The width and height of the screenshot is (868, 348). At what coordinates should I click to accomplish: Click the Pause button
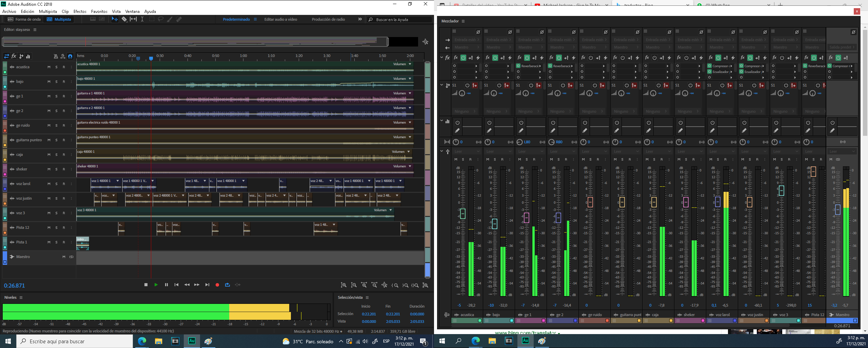coord(166,285)
